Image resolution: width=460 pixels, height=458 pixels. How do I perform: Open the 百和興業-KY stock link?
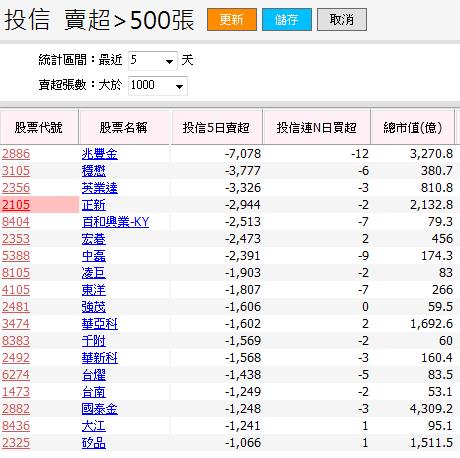pyautogui.click(x=115, y=222)
